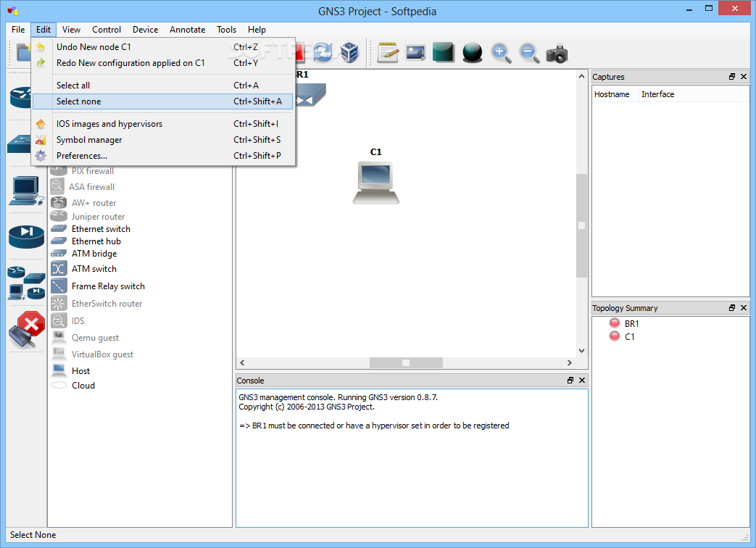Click the reload refresh toolbar icon
Viewport: 756px width, 548px height.
pos(323,52)
